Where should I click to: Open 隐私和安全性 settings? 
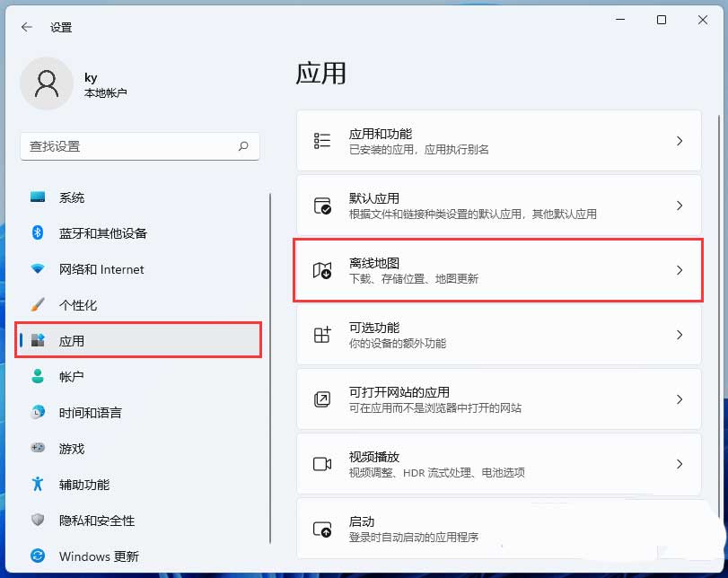tap(96, 521)
